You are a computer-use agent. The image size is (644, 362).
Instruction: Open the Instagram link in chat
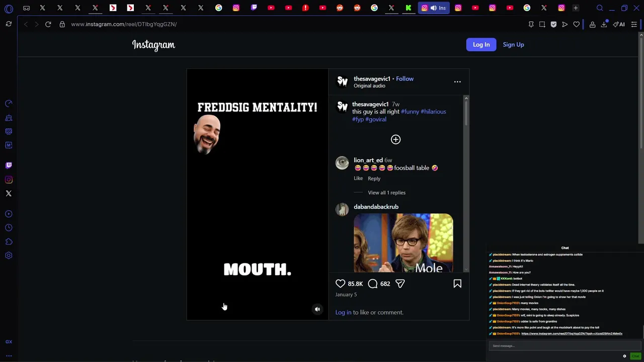(572, 333)
